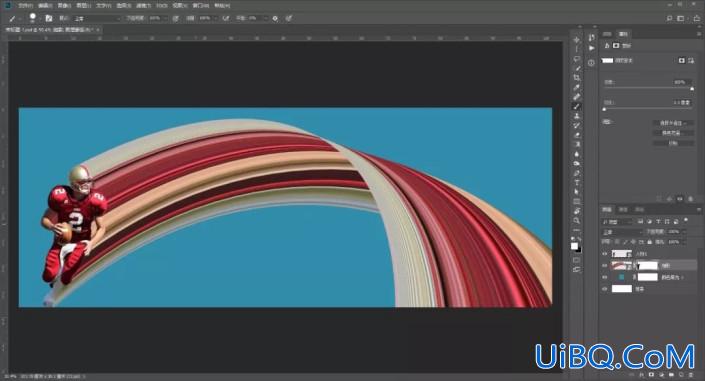This screenshot has height=381, width=705.
Task: Select the Clone Stamp tool
Action: 577,116
